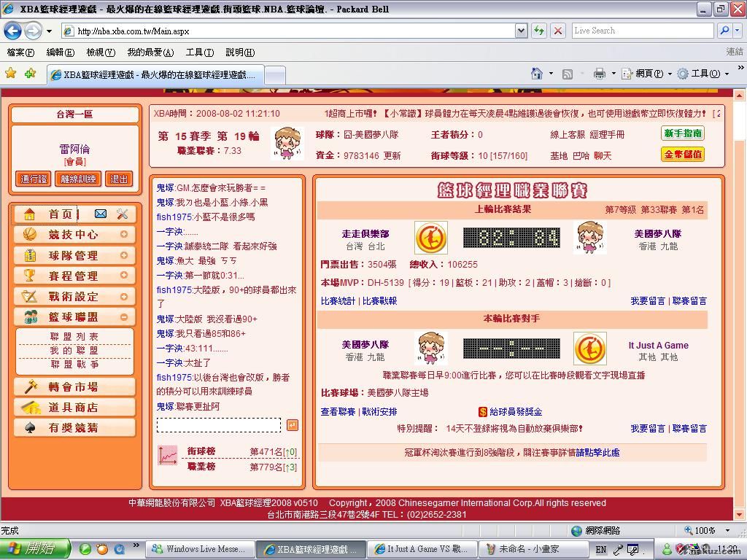Open the address bar URL dropdown
Screen dimensions: 747x560
(521, 31)
